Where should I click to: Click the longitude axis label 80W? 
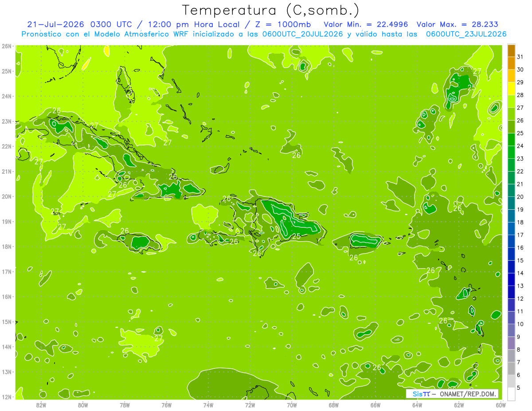click(83, 405)
